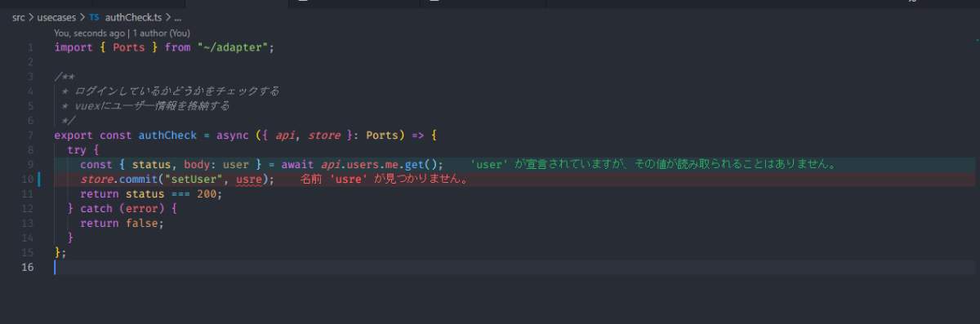This screenshot has height=324, width=980.
Task: Click the 'store' parameter on line 7
Action: [325, 135]
